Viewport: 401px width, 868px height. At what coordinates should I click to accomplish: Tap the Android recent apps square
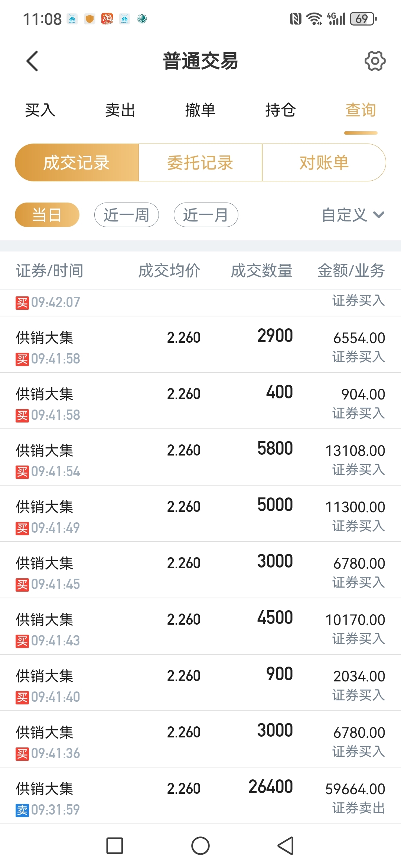(x=115, y=846)
